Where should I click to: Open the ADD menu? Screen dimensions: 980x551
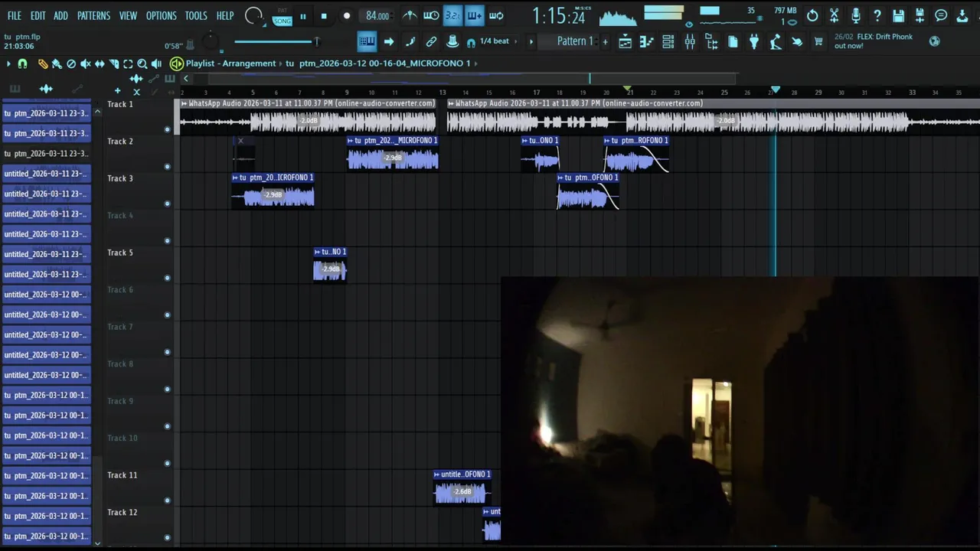point(60,15)
